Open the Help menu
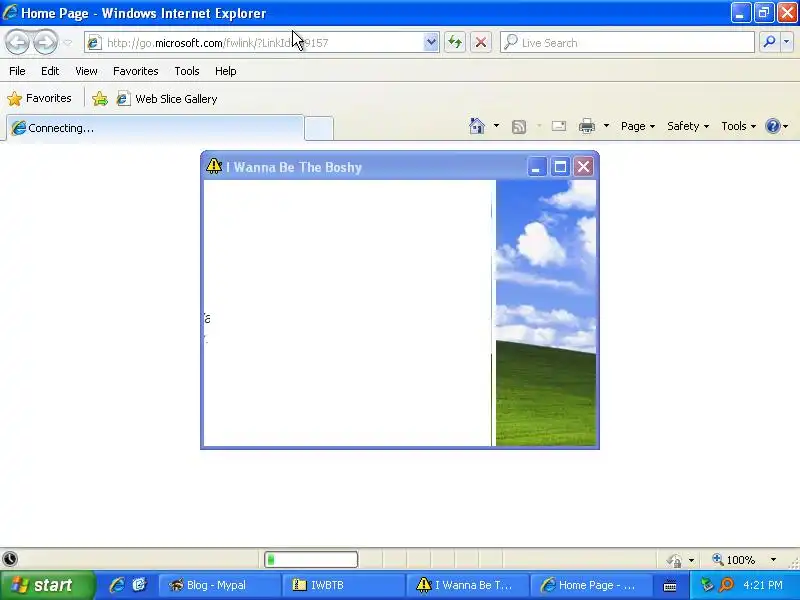800x600 pixels. [226, 71]
